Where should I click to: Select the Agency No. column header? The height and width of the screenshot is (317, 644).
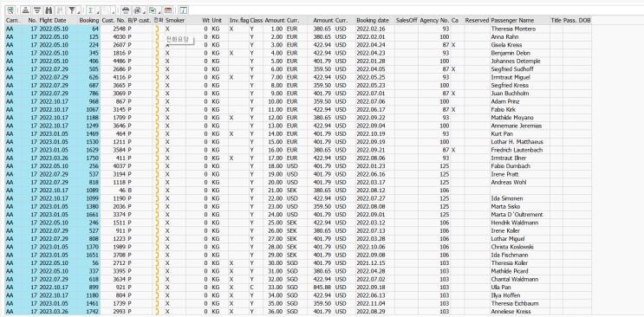click(434, 20)
